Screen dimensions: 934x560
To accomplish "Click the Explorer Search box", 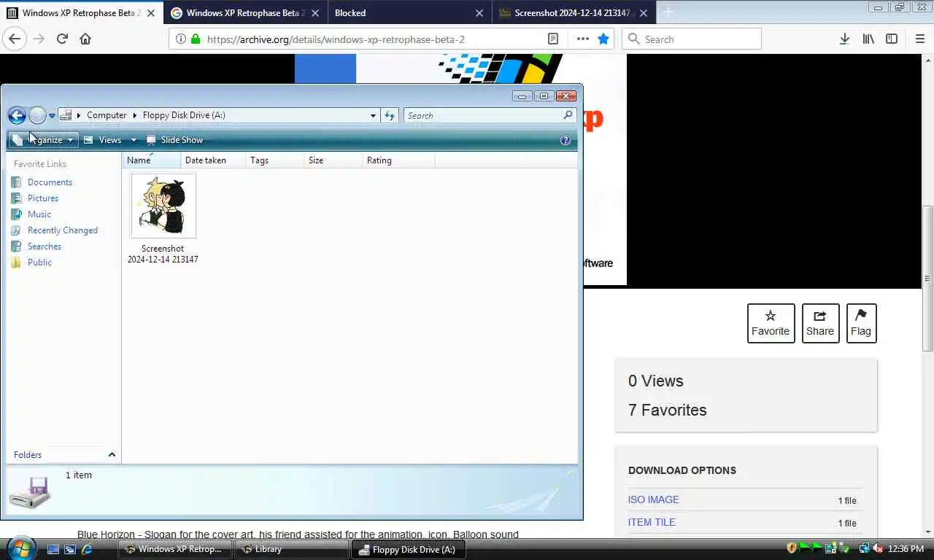I will pos(489,115).
